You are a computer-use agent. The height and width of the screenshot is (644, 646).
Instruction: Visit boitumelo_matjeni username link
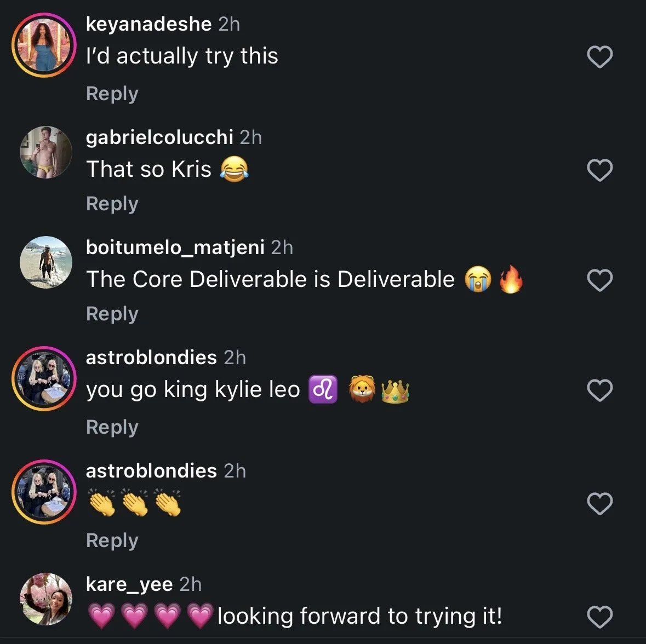175,248
